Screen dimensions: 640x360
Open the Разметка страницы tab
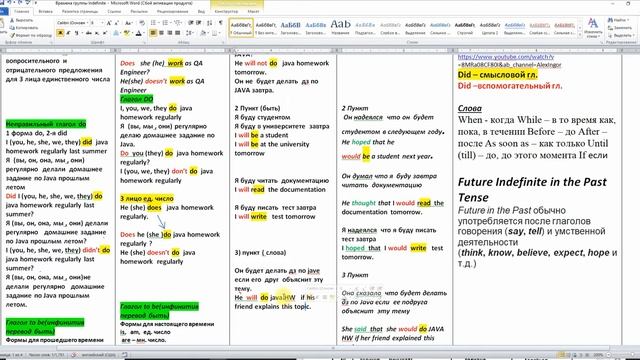coord(80,11)
